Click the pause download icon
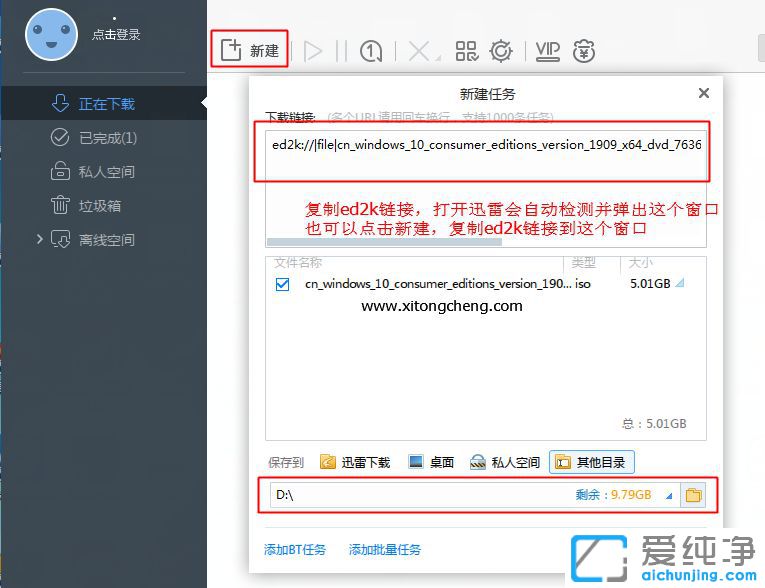 pos(341,51)
